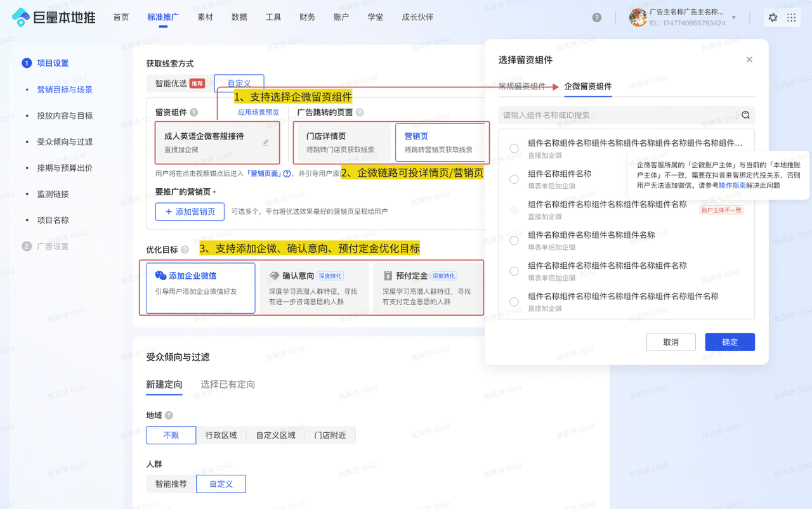Expand 广告设置 step in left sidebar
This screenshot has width=812, height=509.
[52, 246]
